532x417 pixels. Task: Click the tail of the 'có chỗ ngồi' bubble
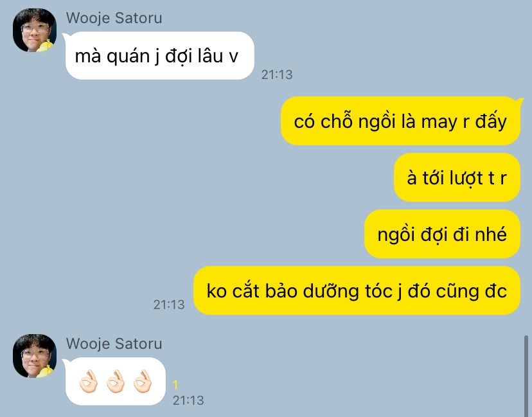519,100
